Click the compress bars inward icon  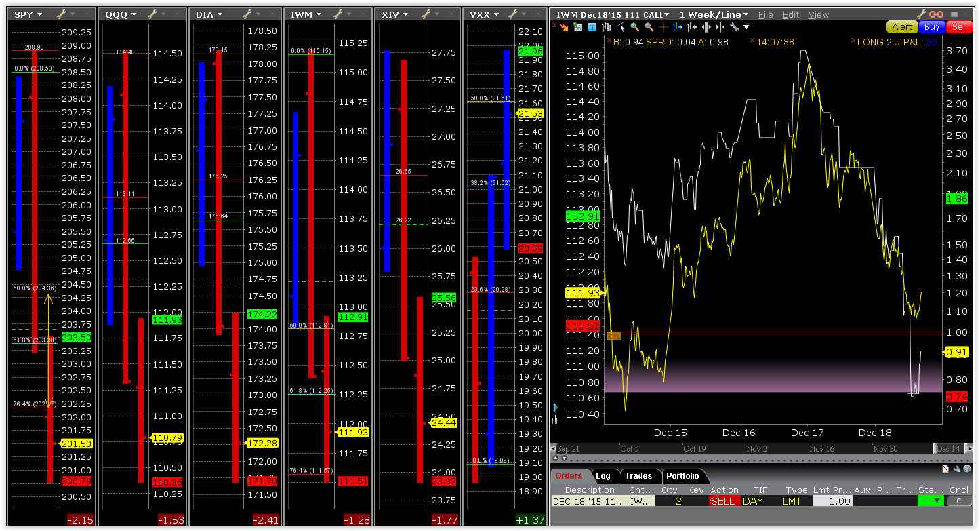tap(720, 27)
